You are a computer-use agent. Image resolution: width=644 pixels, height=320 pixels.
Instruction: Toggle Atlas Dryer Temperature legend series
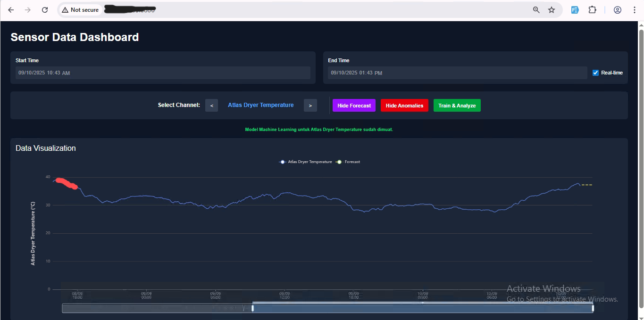coord(305,162)
